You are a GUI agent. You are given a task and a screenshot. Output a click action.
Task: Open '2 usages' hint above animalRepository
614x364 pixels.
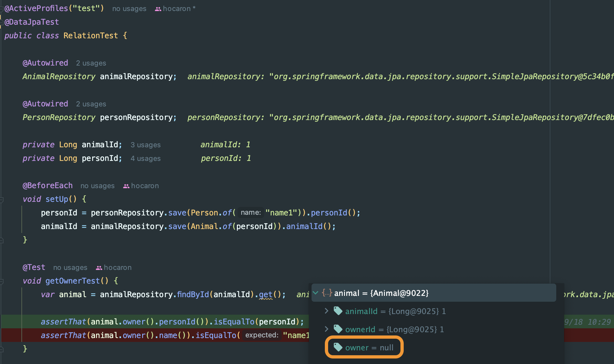click(91, 63)
